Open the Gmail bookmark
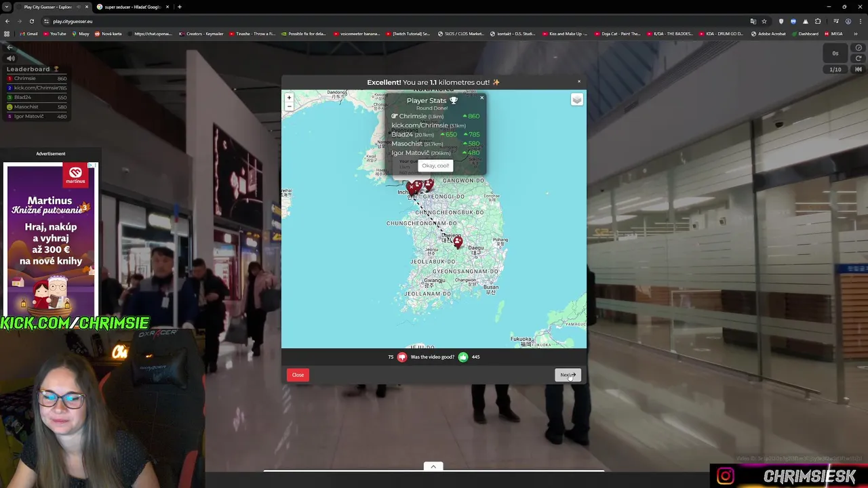Viewport: 868px width, 488px height. point(28,33)
